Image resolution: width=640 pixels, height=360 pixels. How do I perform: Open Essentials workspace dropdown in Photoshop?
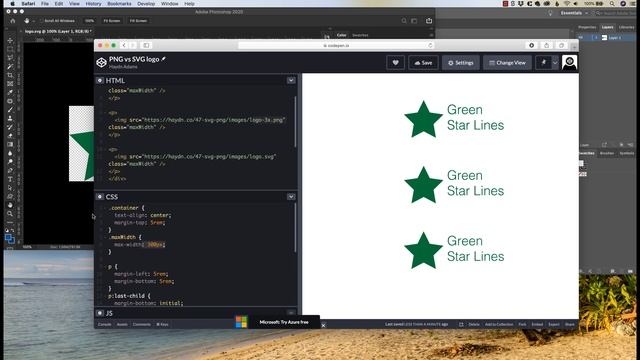click(x=574, y=13)
